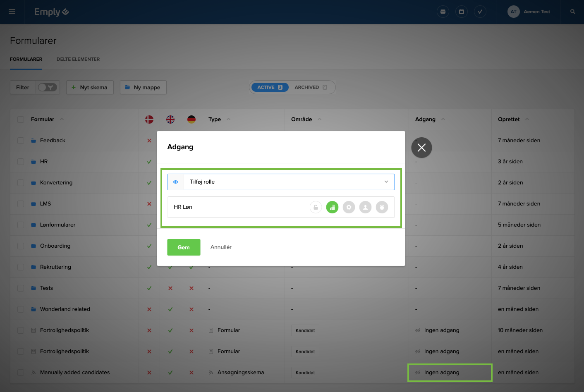The height and width of the screenshot is (392, 584).
Task: Click the gear icon in HR Løn row
Action: [349, 207]
